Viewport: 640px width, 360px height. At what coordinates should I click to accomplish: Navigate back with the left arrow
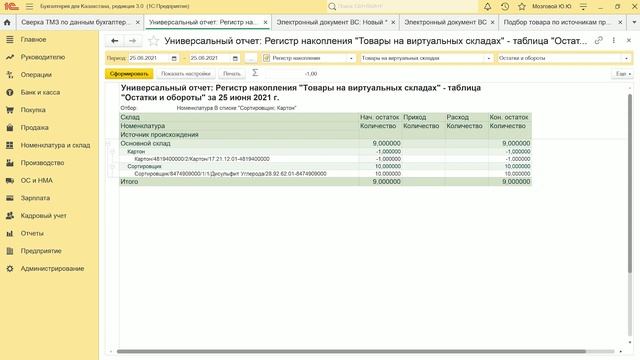[x=114, y=41]
